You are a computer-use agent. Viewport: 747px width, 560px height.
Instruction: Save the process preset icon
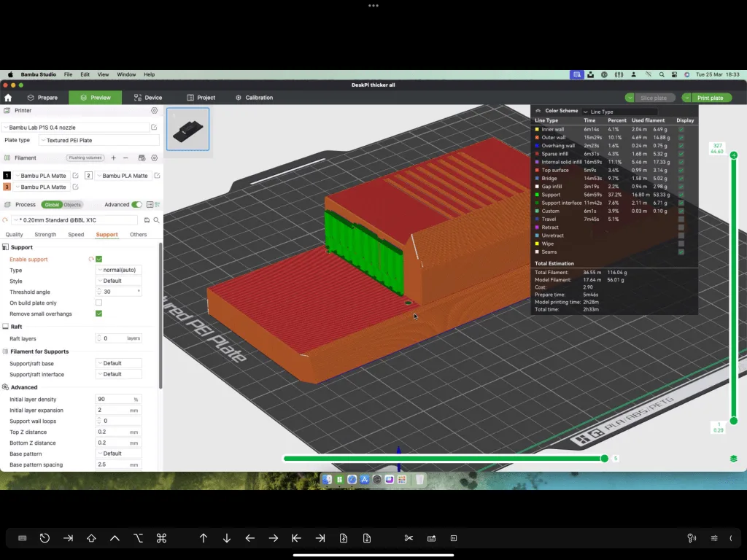[147, 220]
